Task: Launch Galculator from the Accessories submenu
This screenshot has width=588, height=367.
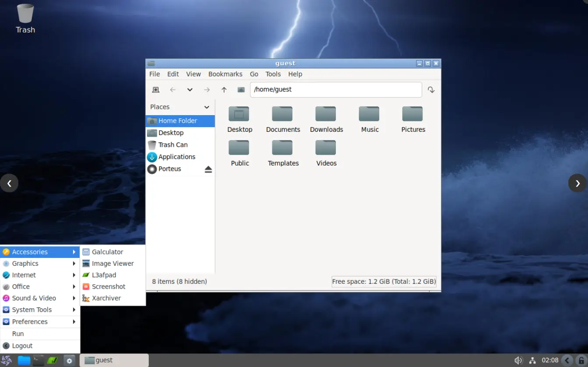Action: 113,252
